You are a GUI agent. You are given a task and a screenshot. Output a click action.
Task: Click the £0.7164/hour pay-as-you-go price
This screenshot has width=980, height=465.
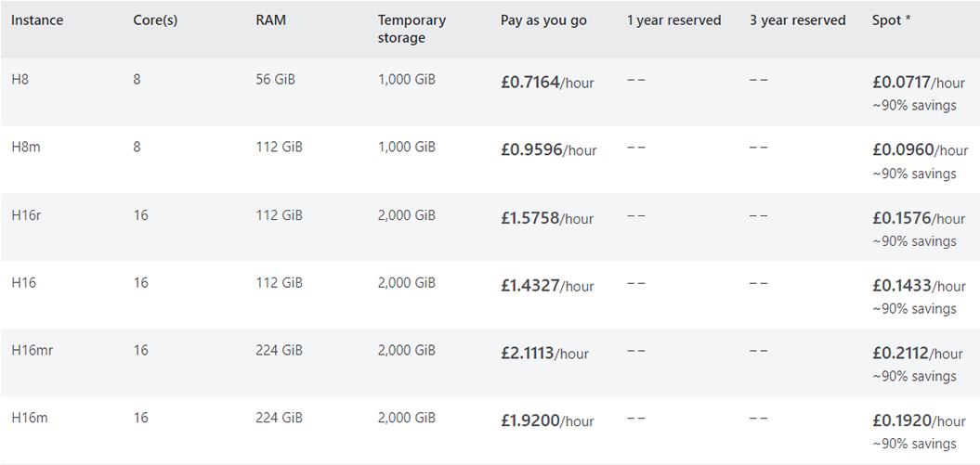point(546,83)
